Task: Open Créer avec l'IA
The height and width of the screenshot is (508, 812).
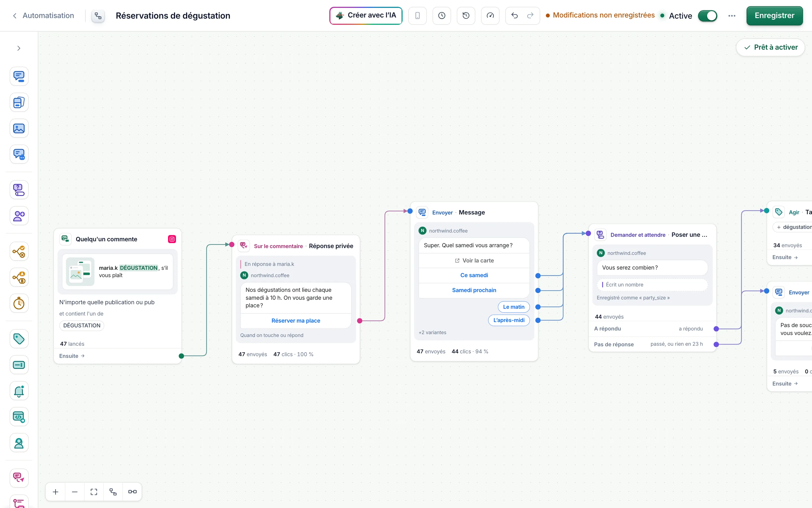Action: pos(366,16)
